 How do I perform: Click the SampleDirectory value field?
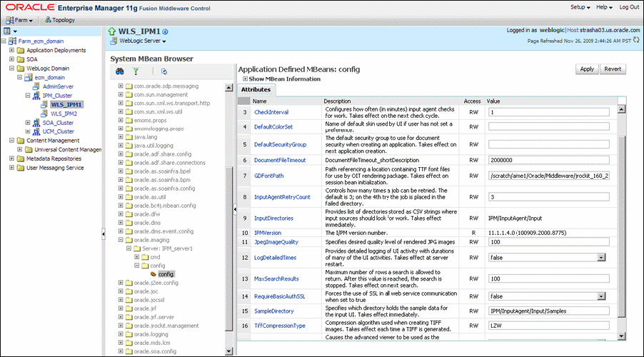click(549, 311)
